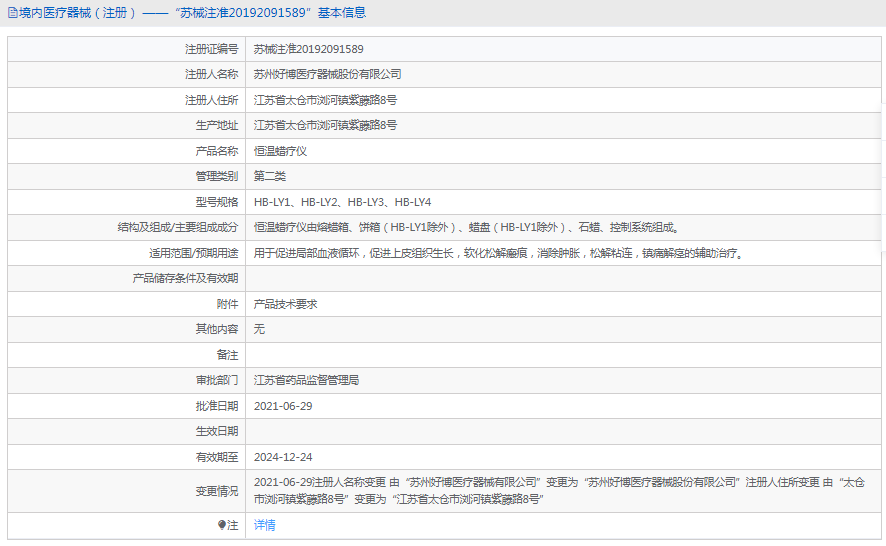Click the 批准日期 label

tap(217, 406)
